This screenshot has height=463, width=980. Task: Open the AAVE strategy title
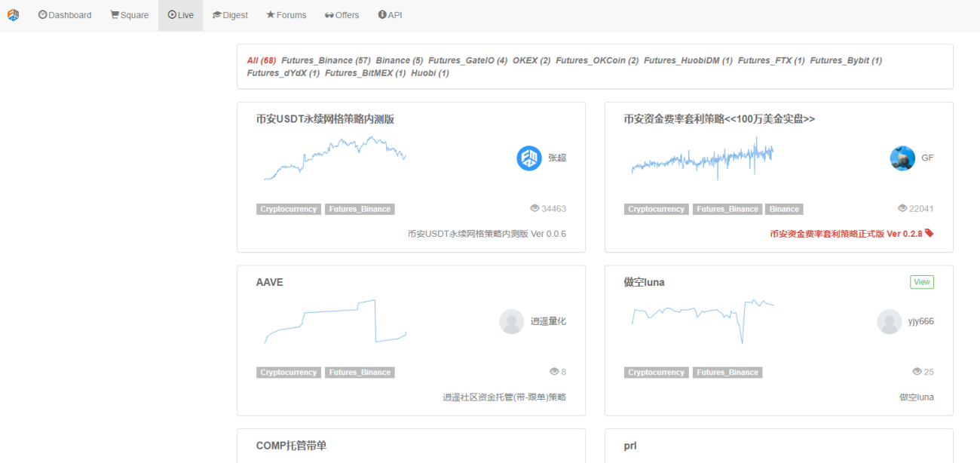click(270, 282)
